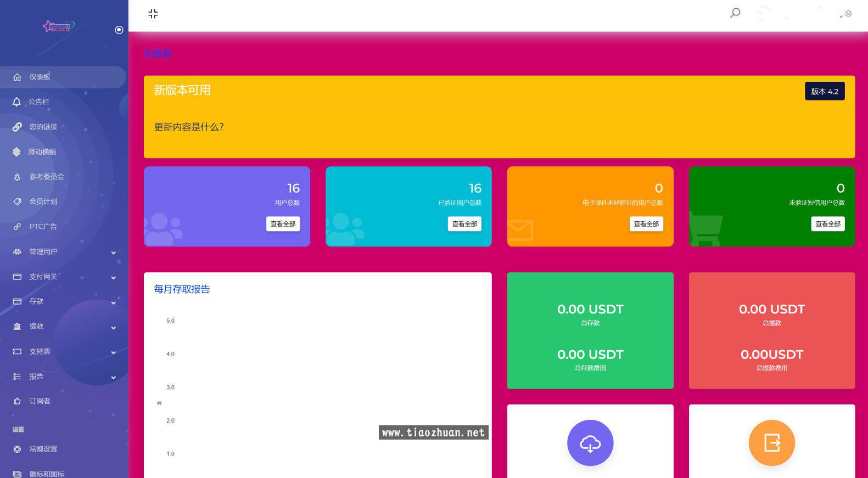Open the user profile dropdown arrow

tap(848, 14)
